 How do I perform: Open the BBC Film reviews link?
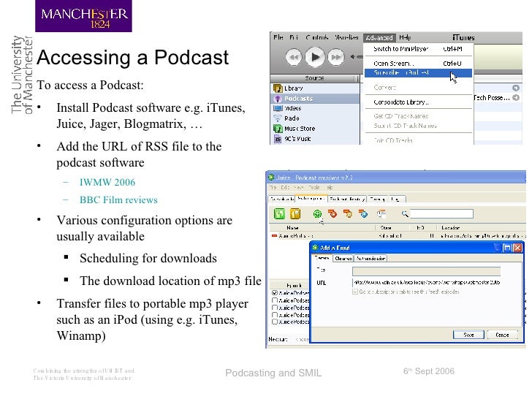[118, 199]
